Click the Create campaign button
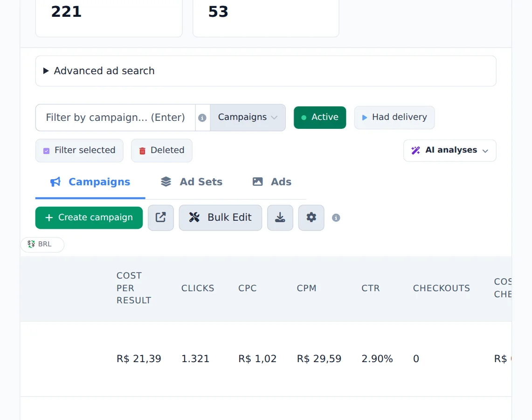The height and width of the screenshot is (420, 532). click(89, 217)
